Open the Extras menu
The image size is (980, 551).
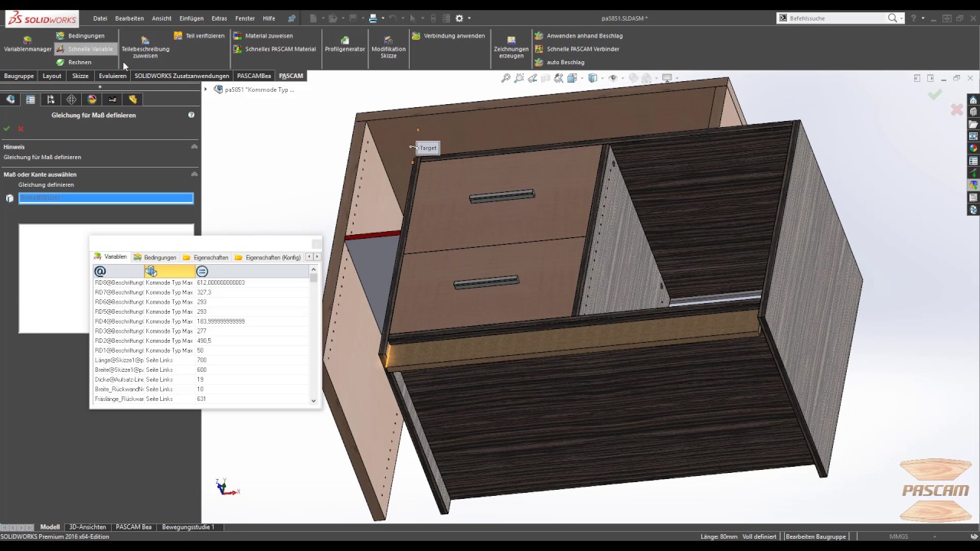(219, 18)
